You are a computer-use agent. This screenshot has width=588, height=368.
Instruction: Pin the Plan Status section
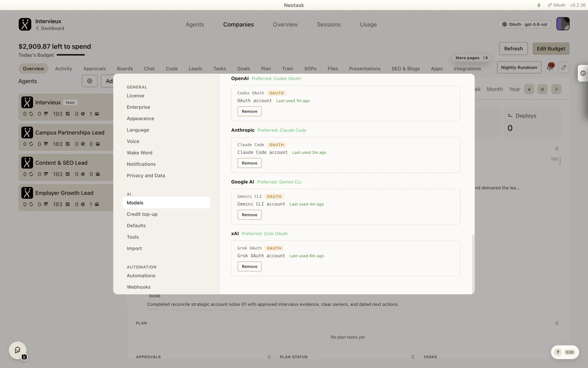413,357
